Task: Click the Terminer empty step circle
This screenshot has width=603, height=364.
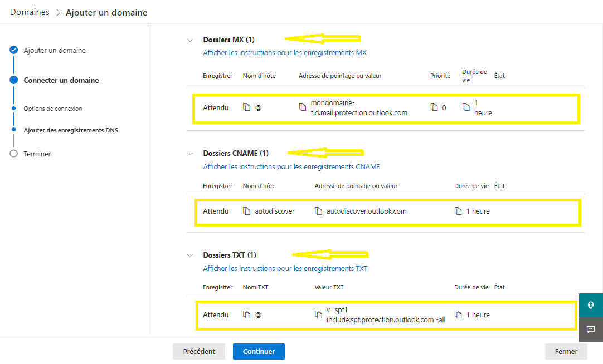Action: coord(14,154)
